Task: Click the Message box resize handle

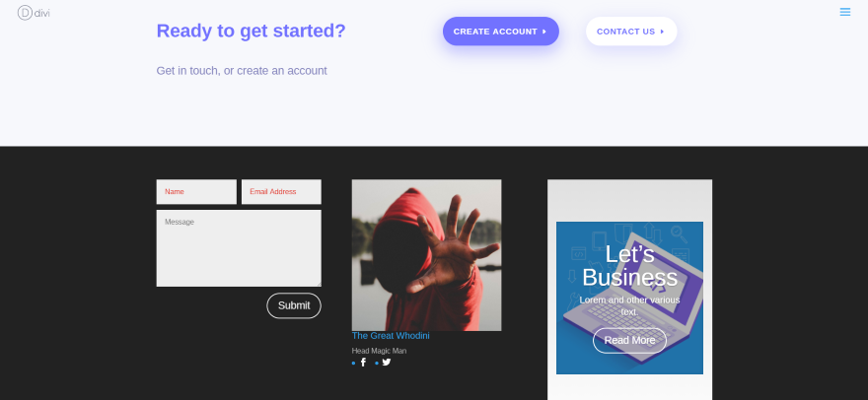Action: tap(318, 284)
